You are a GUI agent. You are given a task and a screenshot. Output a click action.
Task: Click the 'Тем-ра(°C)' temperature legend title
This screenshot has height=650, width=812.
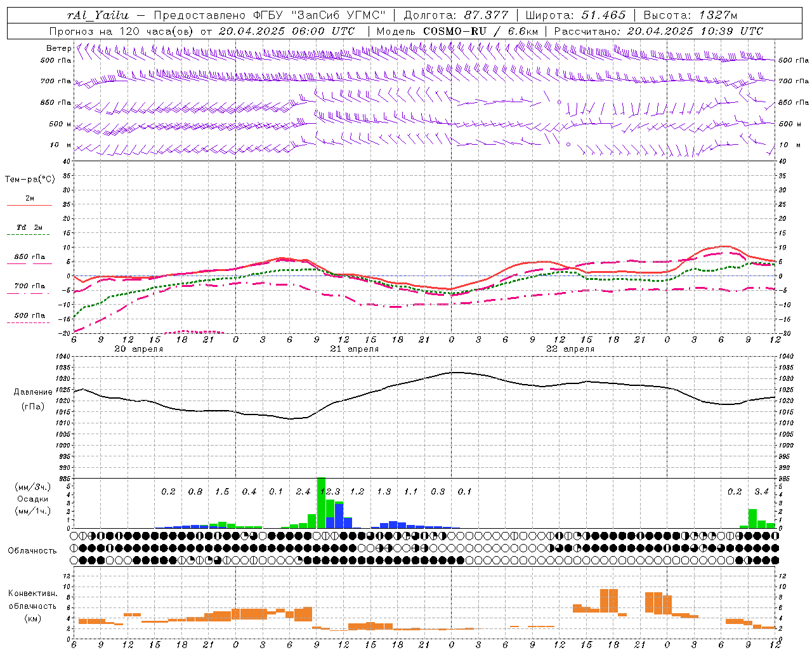30,180
